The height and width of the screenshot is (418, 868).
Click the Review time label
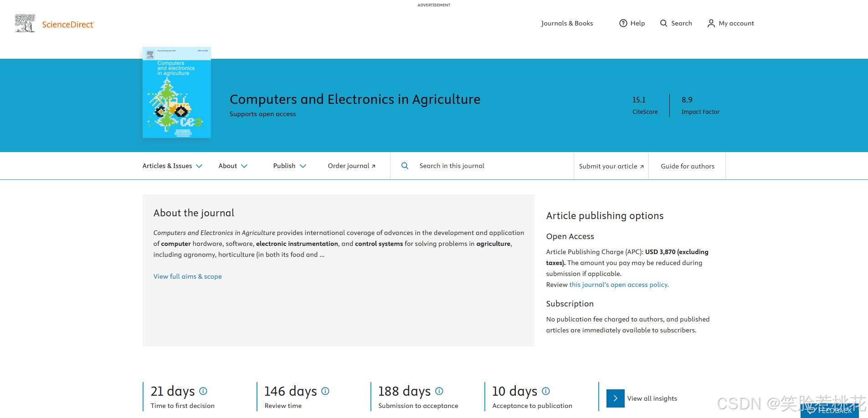(283, 406)
